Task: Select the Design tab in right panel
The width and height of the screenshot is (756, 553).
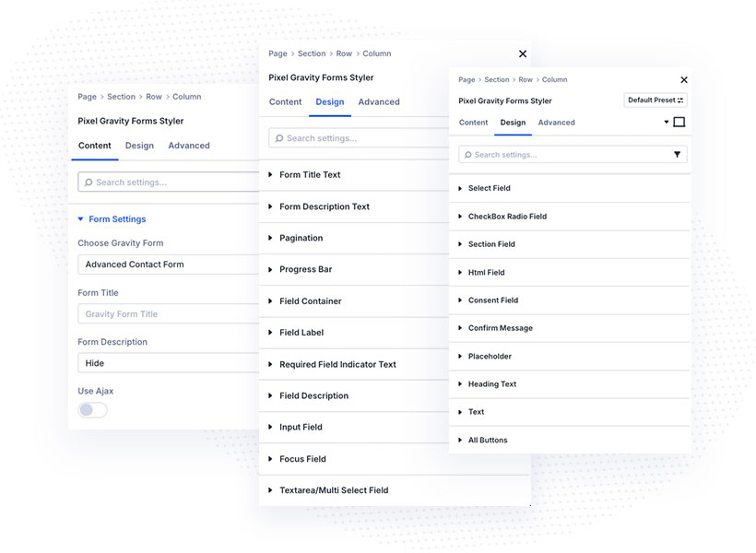Action: tap(513, 123)
